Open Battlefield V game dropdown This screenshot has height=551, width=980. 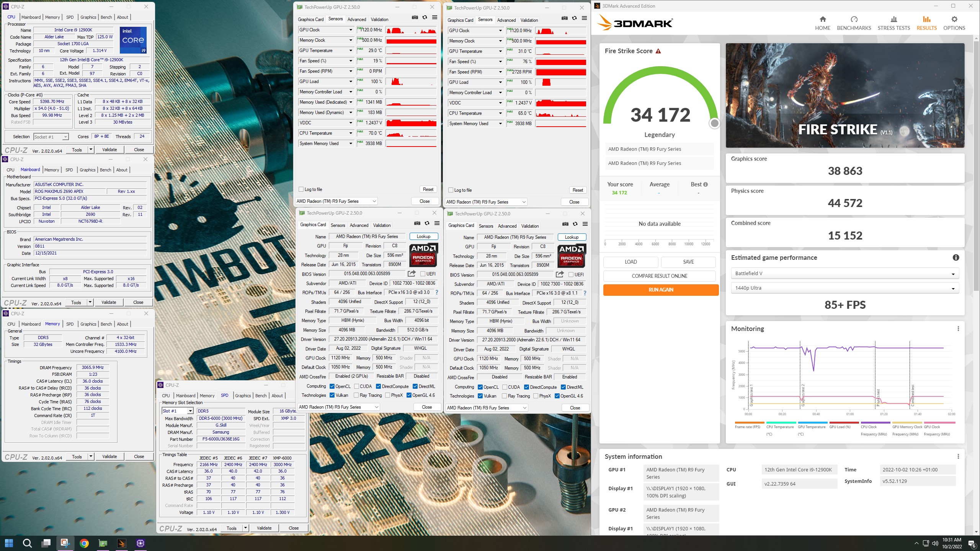[845, 274]
